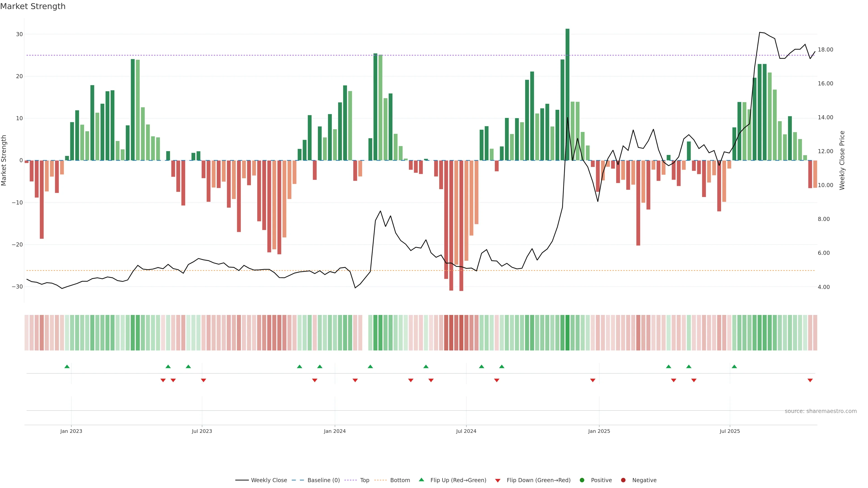Click the flip-down triangle just before Jan 2025

593,380
